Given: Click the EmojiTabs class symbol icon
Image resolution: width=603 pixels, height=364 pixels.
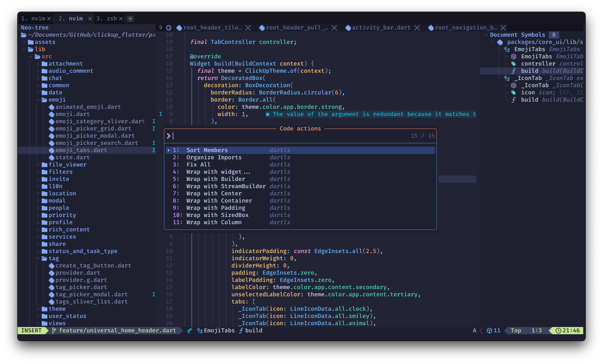Looking at the screenshot, I should click(507, 49).
